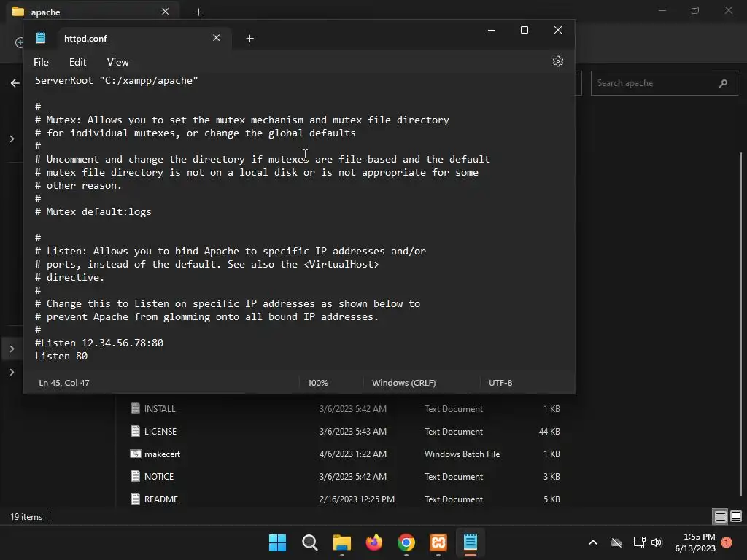Click the Notepad document icon in title bar

(x=41, y=38)
